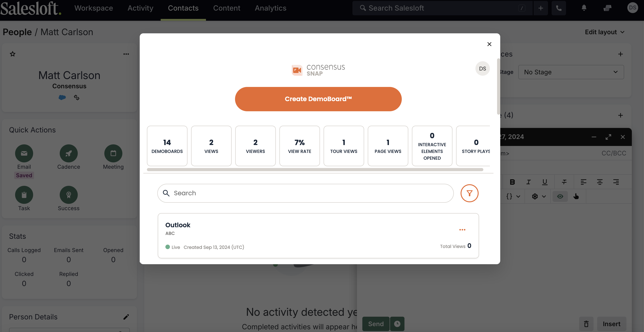Screen dimensions: 644x332
Task: Click the Success quick action icon
Action: click(x=69, y=195)
